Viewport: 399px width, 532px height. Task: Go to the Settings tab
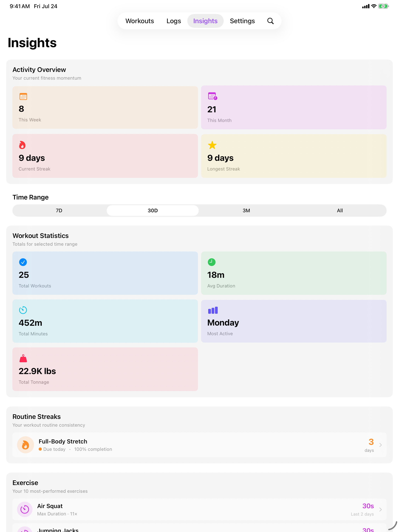tap(242, 21)
